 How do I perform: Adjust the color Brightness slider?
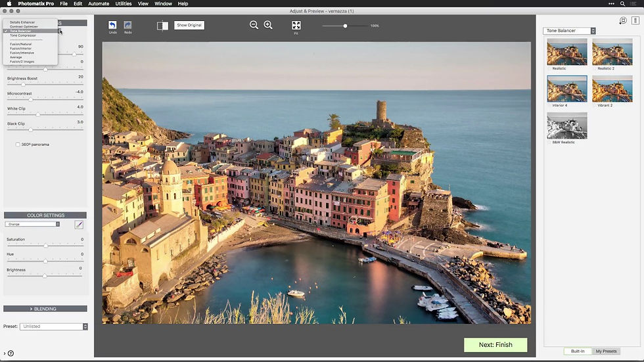pos(45,276)
